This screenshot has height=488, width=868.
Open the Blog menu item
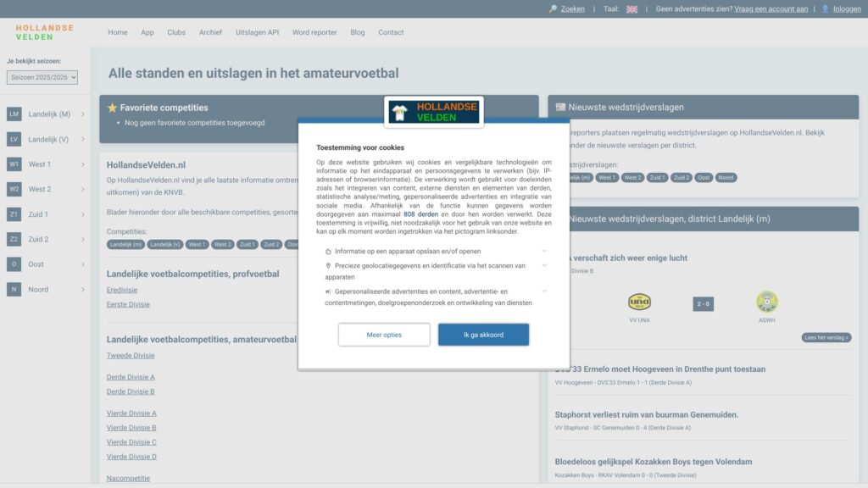point(358,32)
